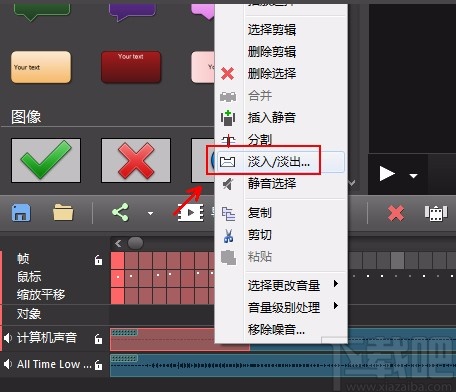Click the 对象 track label
The image size is (456, 392).
click(x=29, y=314)
